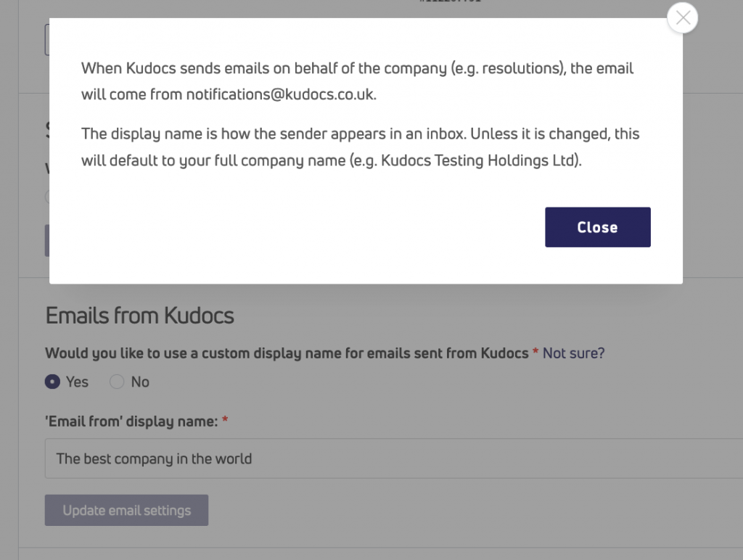Select the No radio button
The height and width of the screenshot is (560, 743).
point(117,382)
